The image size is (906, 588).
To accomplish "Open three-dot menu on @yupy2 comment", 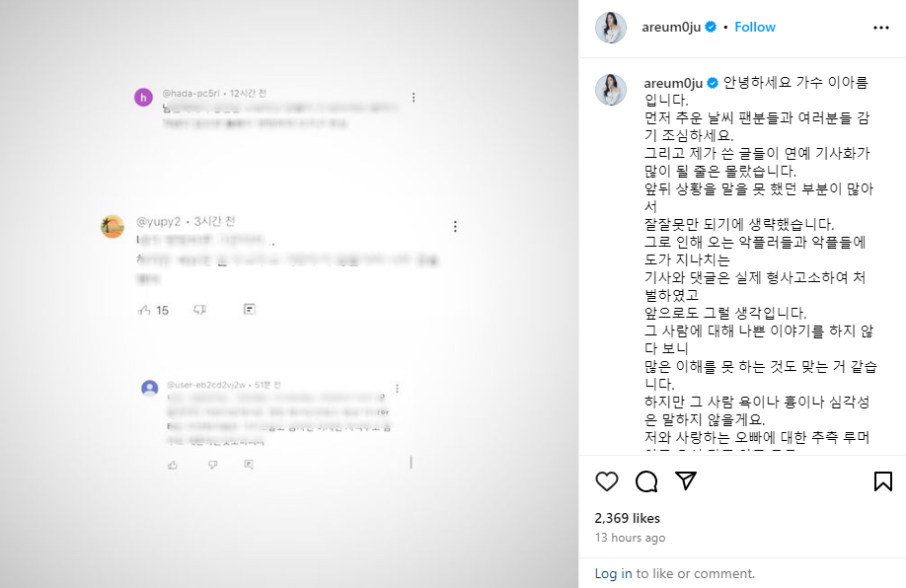I will pos(455,227).
